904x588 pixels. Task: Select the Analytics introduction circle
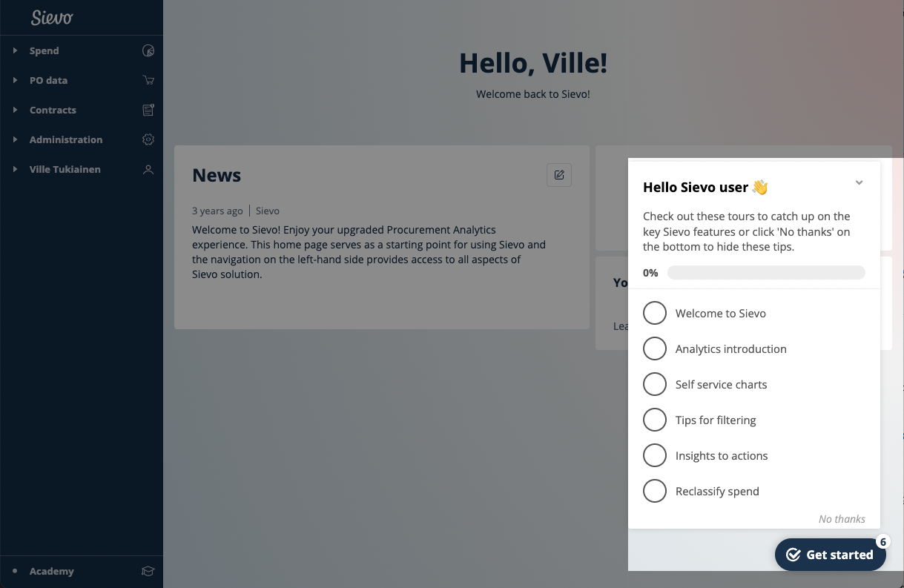655,349
